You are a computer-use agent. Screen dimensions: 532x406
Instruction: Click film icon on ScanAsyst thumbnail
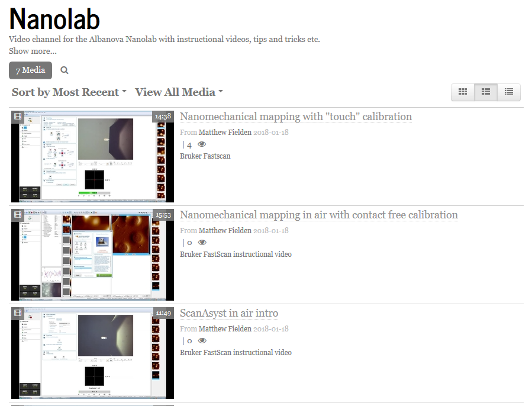(x=18, y=312)
